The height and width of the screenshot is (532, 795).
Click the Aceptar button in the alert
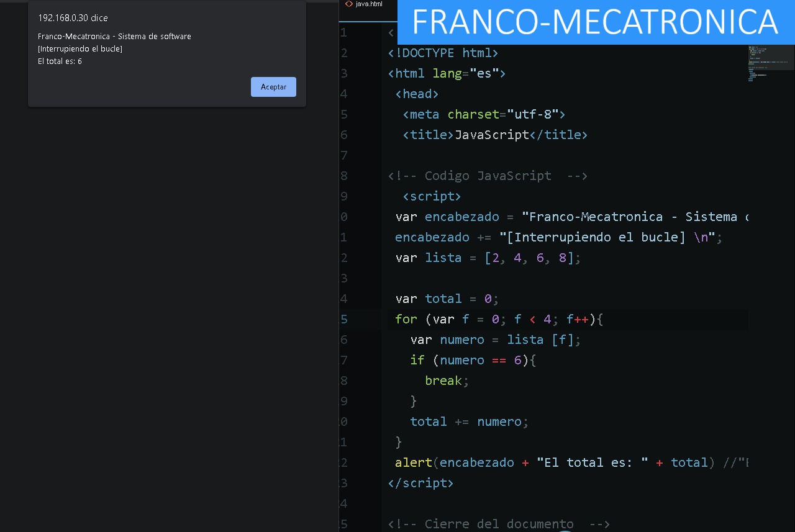pyautogui.click(x=273, y=87)
